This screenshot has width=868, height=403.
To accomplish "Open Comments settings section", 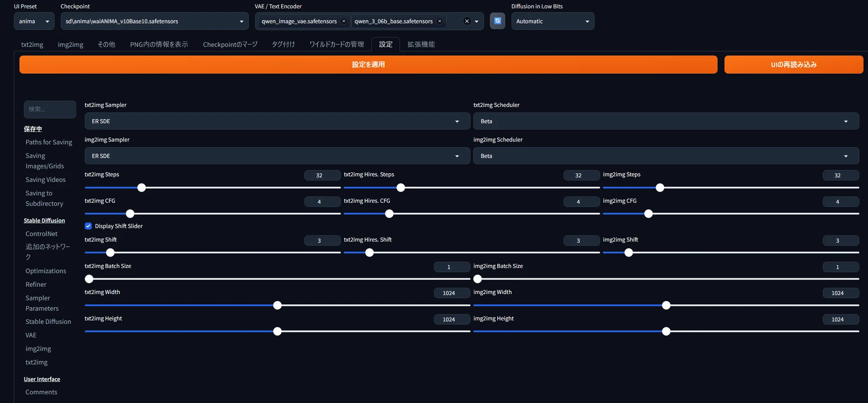I will (x=41, y=392).
